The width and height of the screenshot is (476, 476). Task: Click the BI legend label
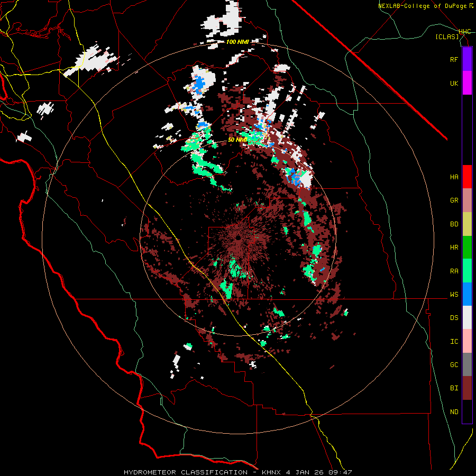454,388
